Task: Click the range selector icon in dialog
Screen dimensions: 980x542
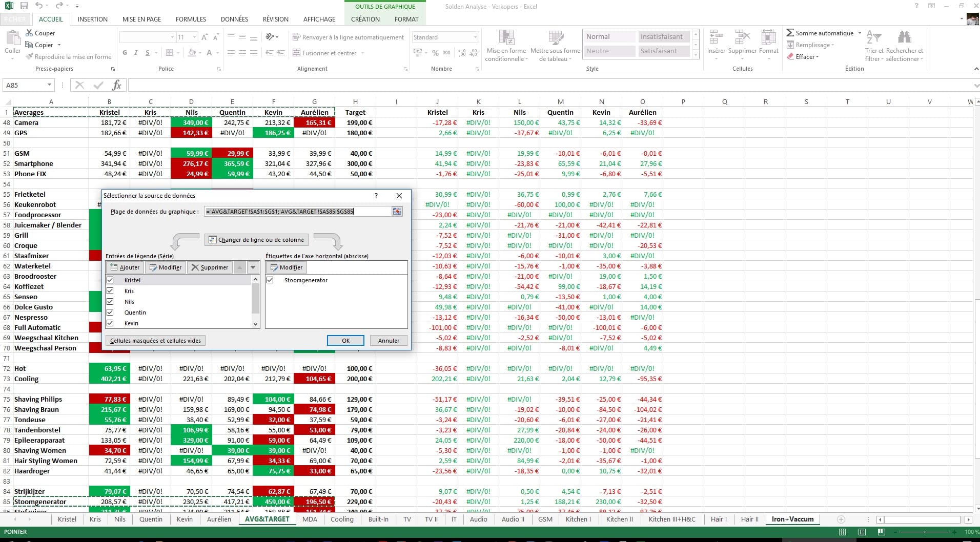Action: pos(397,212)
